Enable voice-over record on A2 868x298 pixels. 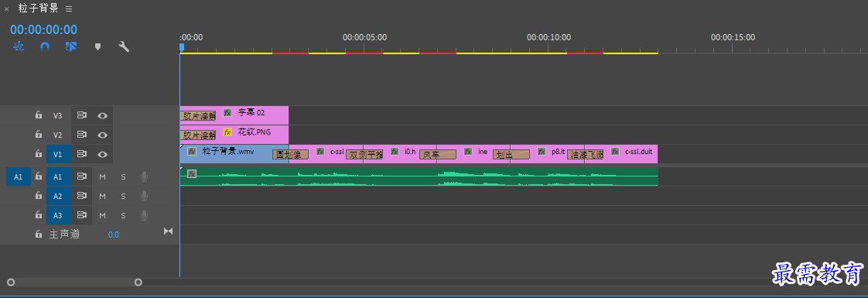pos(145,196)
